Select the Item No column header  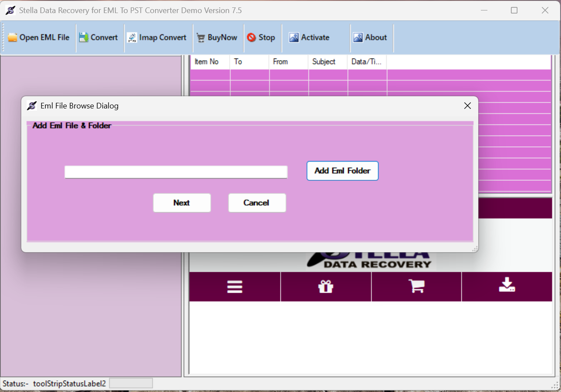click(x=210, y=62)
